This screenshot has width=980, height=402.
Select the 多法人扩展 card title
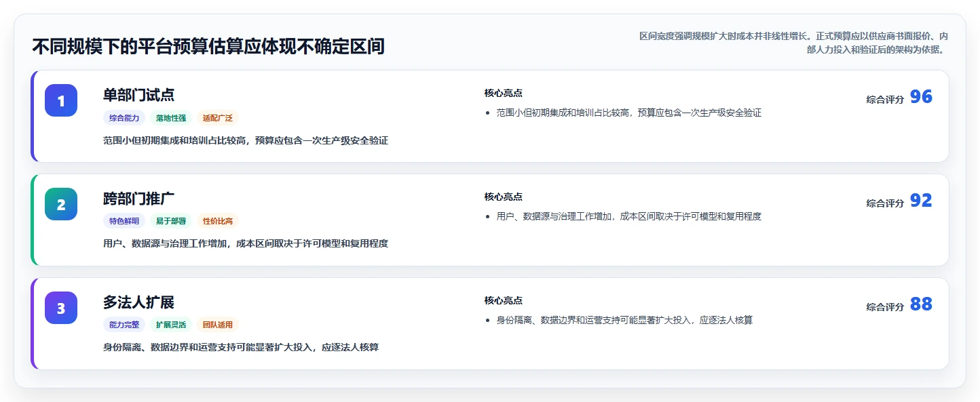coord(139,302)
